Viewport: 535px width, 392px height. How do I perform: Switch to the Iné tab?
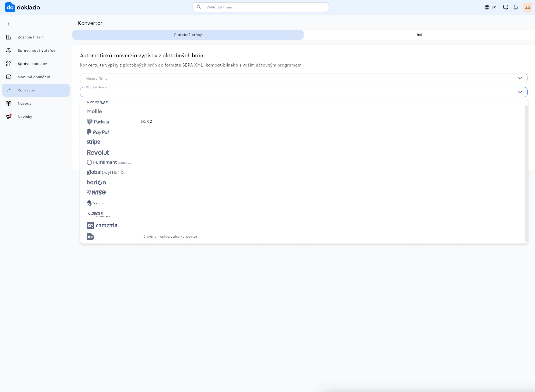419,35
